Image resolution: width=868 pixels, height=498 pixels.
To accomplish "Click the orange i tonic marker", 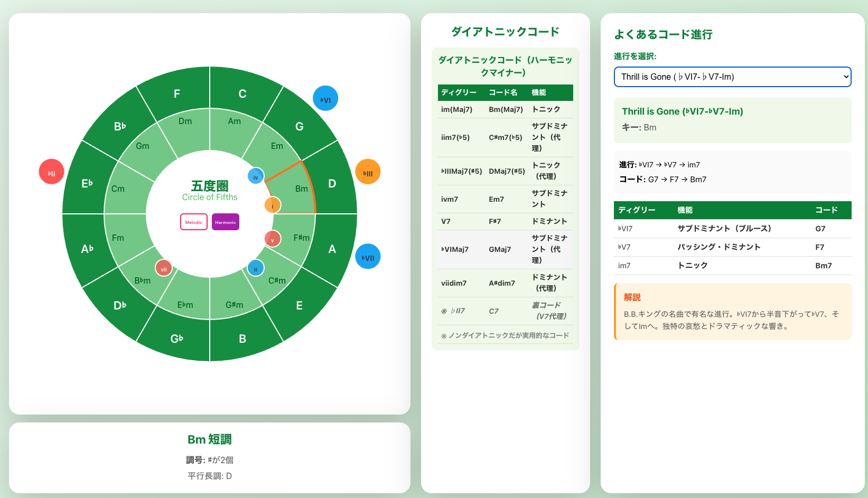I will pos(273,205).
